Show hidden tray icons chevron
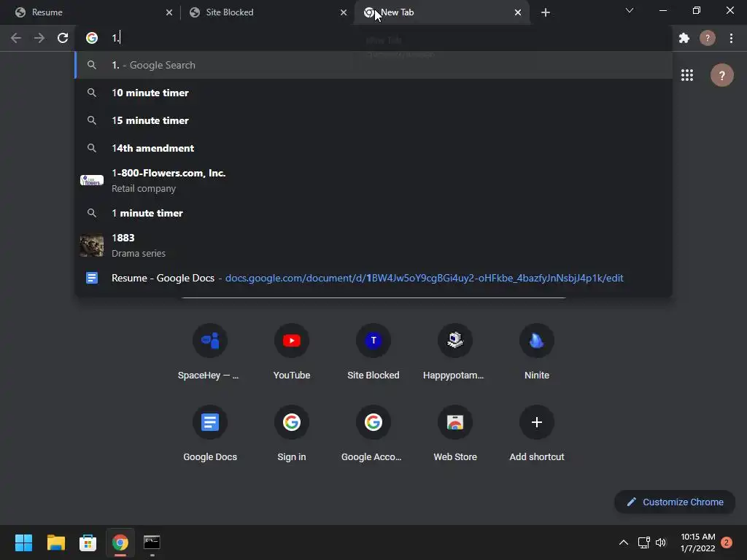747x560 pixels. point(623,542)
